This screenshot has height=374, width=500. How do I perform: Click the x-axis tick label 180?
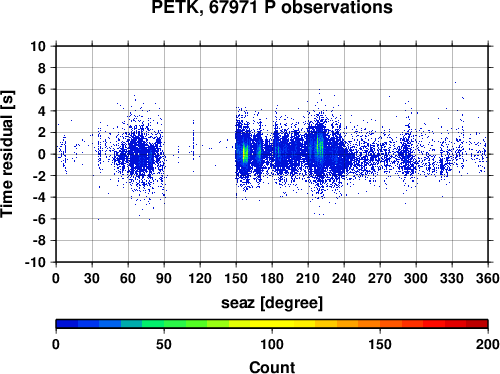click(272, 278)
